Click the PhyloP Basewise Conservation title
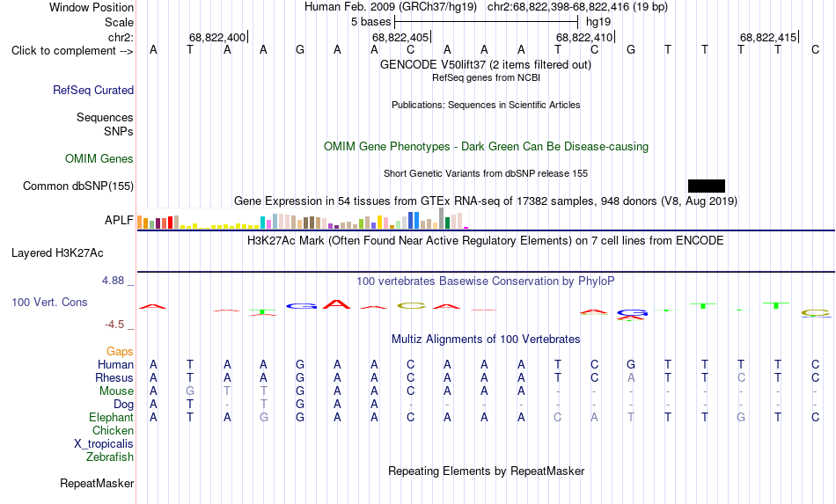 coord(486,281)
